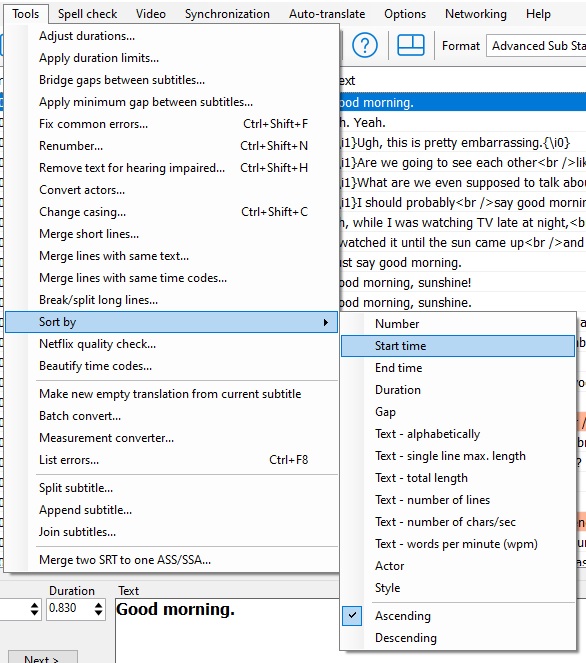Viewport: 586px width, 663px height.
Task: Choose Fix common errors...
Action: tap(172, 124)
